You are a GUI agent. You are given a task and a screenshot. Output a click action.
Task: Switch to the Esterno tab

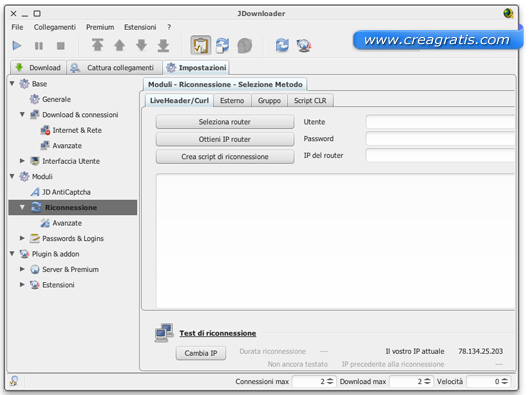point(232,101)
